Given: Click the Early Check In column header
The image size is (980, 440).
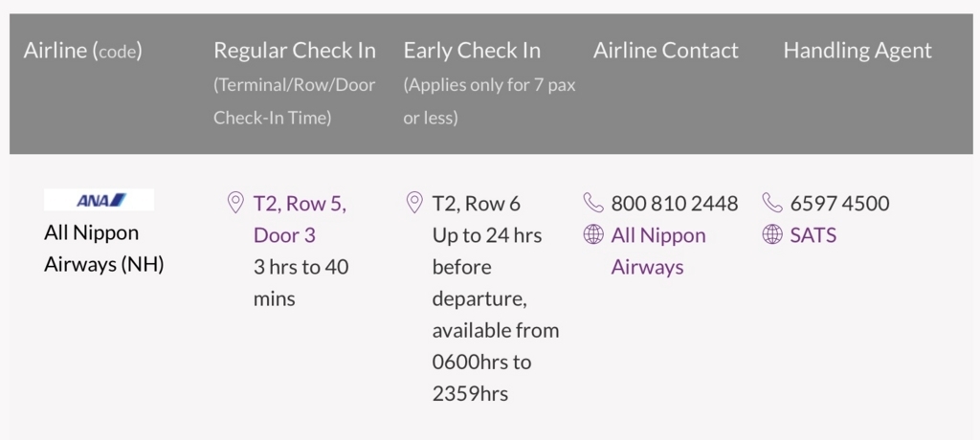Looking at the screenshot, I should [472, 51].
